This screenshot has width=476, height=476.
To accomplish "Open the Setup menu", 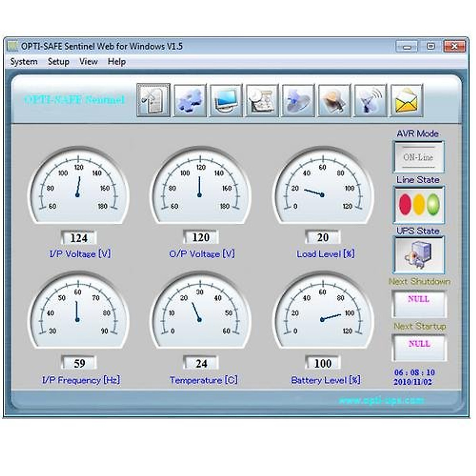I will click(x=58, y=62).
